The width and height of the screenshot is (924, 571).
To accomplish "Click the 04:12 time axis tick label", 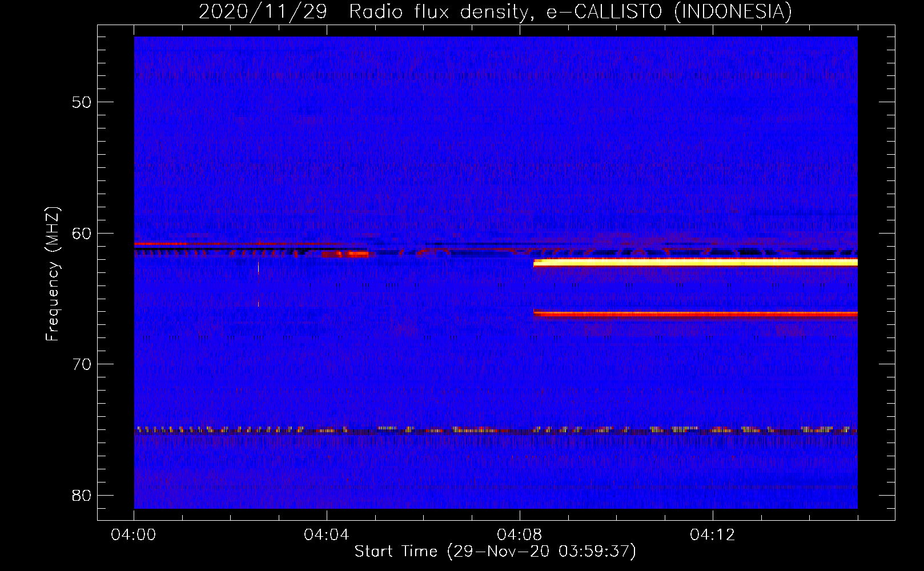I will (713, 535).
